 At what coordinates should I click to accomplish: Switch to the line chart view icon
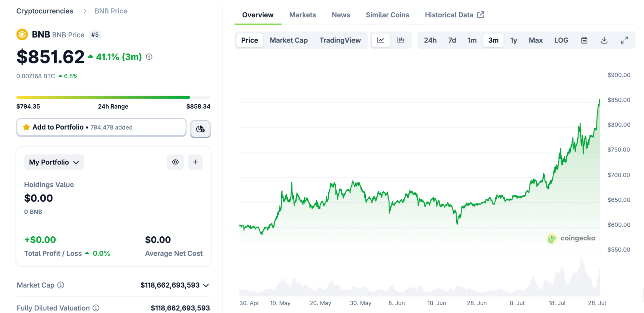tap(381, 40)
